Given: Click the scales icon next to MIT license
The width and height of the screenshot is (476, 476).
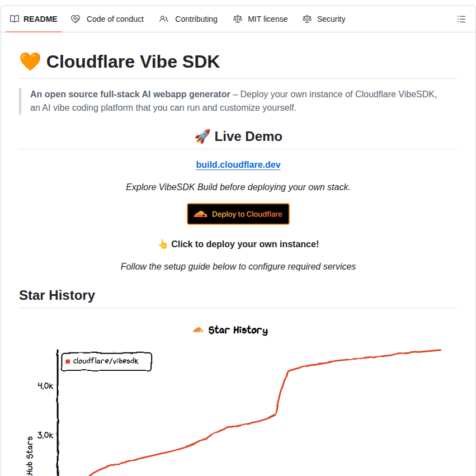Looking at the screenshot, I should tap(237, 18).
